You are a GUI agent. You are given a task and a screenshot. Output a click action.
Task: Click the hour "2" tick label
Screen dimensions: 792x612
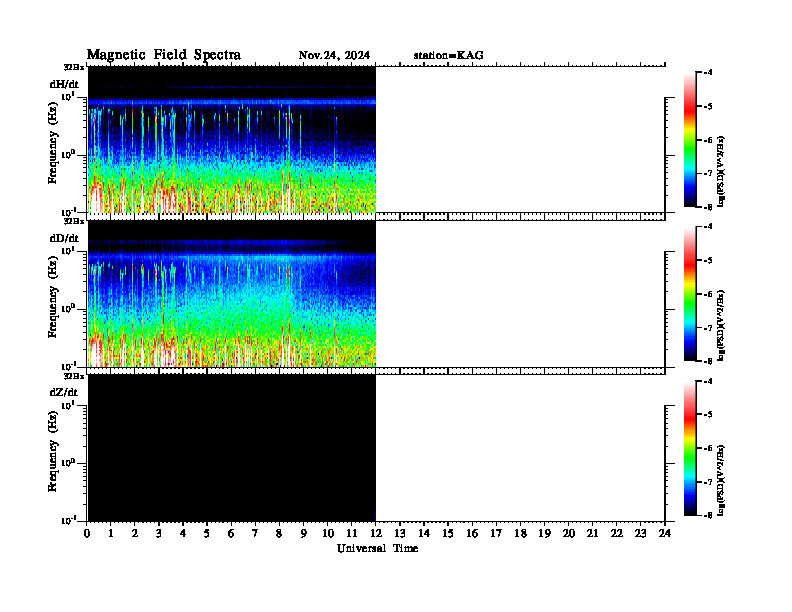pos(135,533)
